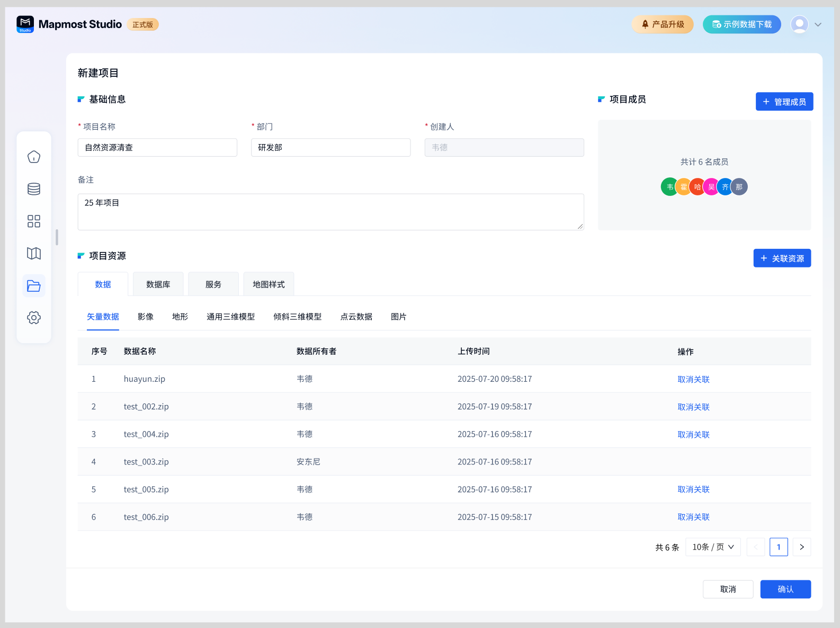Click 取消关联 for test_006.zip
The height and width of the screenshot is (628, 840).
(x=693, y=517)
